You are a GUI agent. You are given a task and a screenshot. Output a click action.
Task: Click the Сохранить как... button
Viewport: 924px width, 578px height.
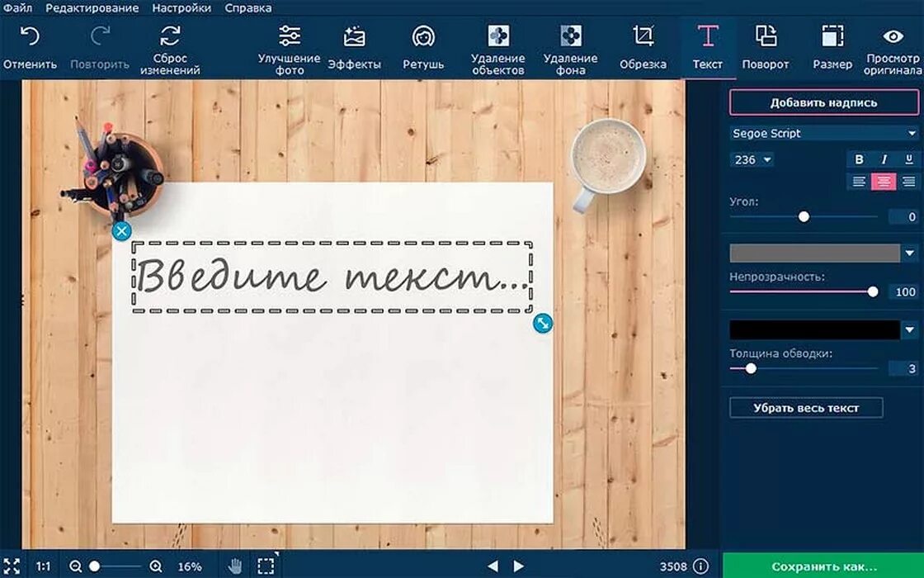(824, 566)
